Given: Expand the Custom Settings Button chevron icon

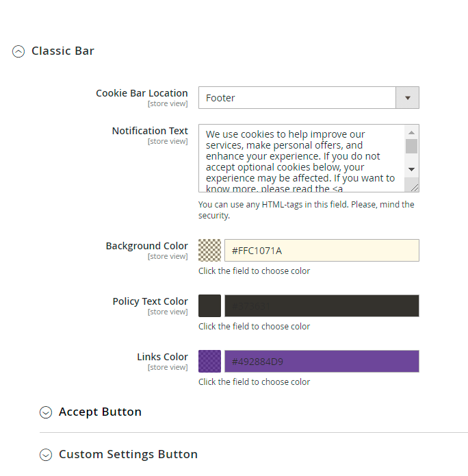Looking at the screenshot, I should pos(46,455).
